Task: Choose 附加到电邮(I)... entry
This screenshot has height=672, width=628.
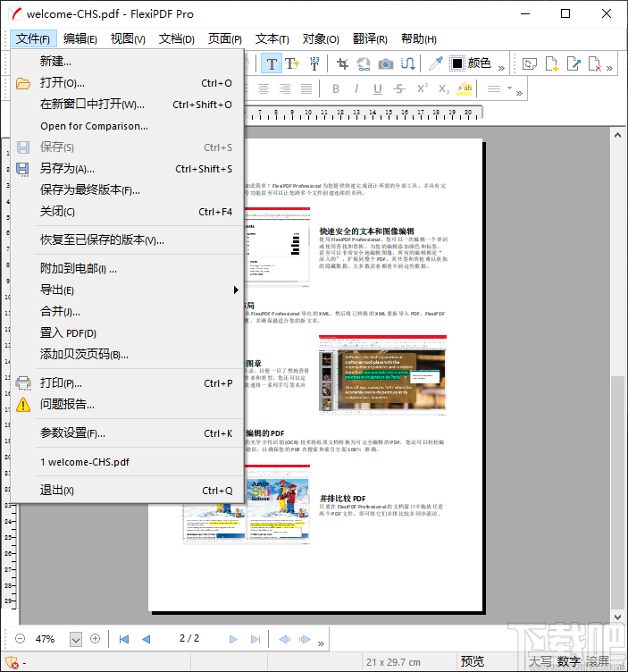Action: (x=127, y=269)
